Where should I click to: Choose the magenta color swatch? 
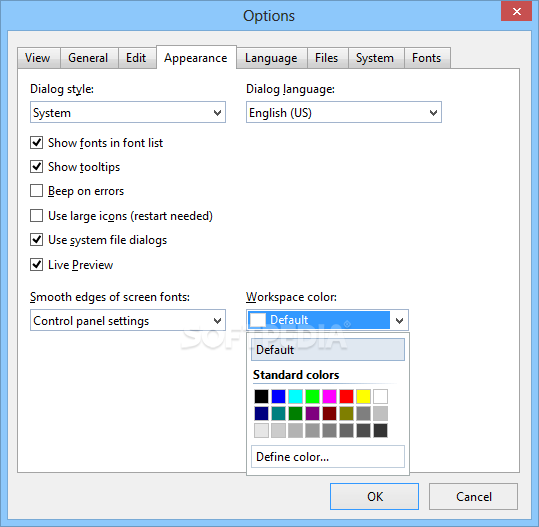point(329,396)
